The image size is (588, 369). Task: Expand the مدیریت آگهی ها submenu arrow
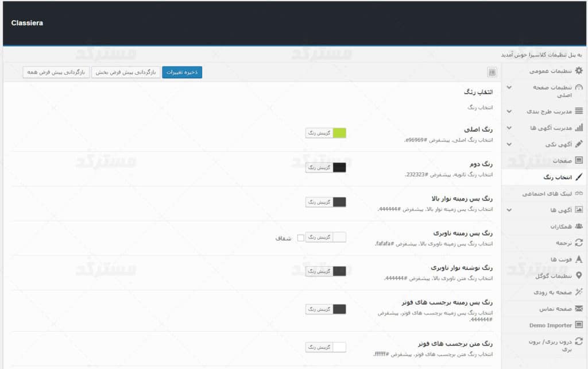[509, 128]
